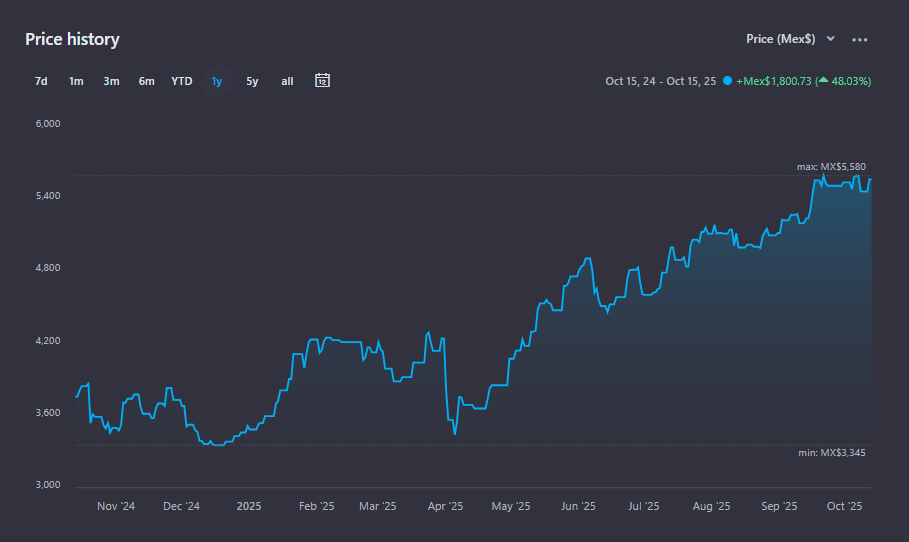This screenshot has height=542, width=909.
Task: Click the Oct 15, 24 - Oct 15, 25 date range
Action: click(660, 81)
